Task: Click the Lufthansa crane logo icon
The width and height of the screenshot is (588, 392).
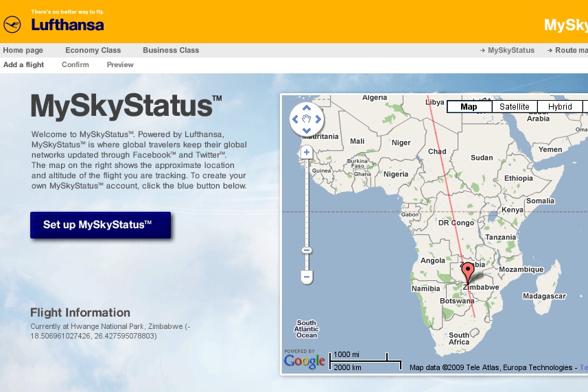Action: [12, 25]
